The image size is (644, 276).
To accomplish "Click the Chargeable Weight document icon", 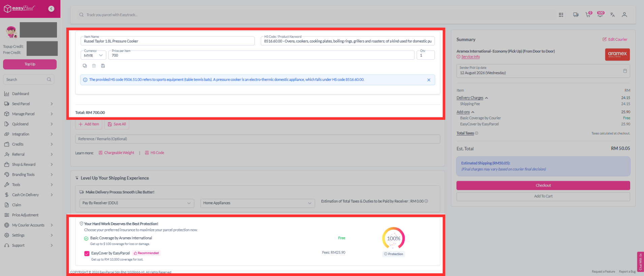I will tap(100, 153).
